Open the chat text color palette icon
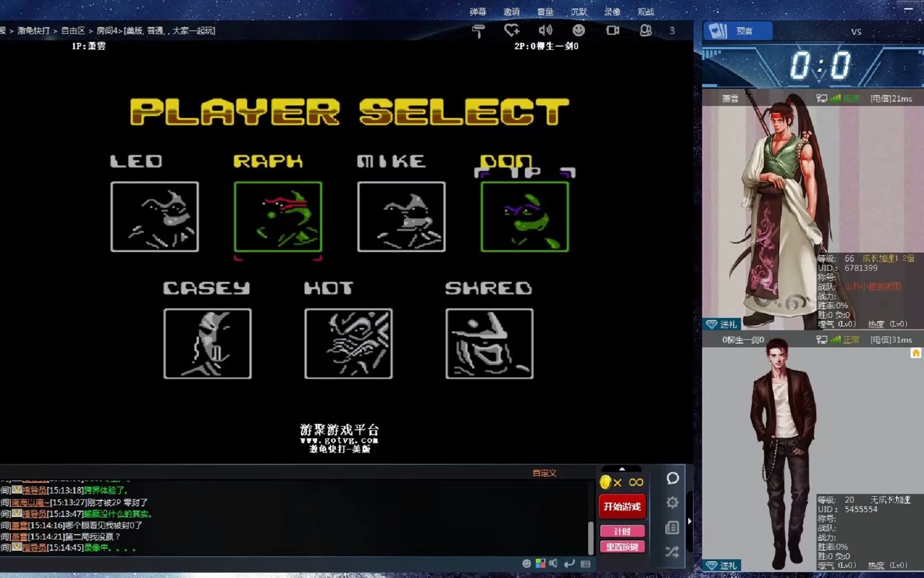 (541, 564)
